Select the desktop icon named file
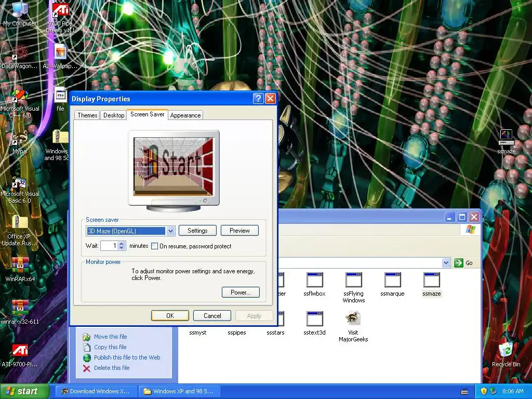The height and width of the screenshot is (399, 532). tap(60, 99)
